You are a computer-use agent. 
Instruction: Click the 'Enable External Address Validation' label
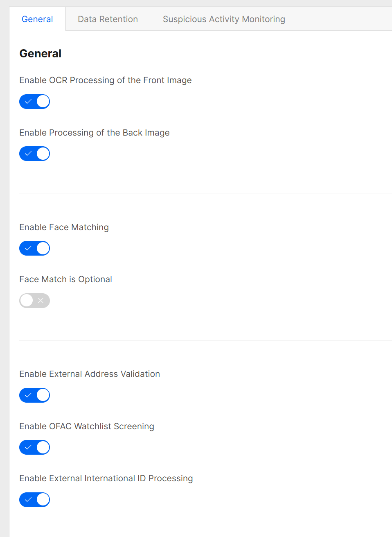[x=90, y=374]
